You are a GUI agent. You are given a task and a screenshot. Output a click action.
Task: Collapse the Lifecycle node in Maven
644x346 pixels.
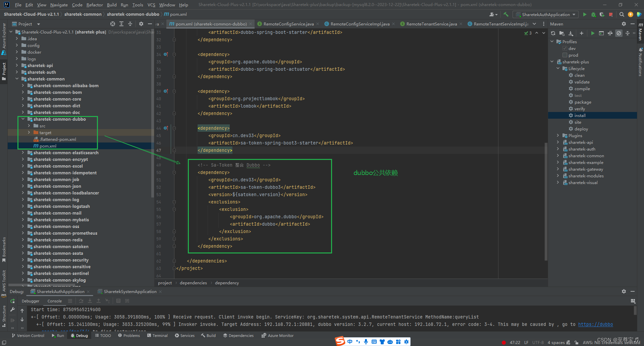[x=558, y=68]
